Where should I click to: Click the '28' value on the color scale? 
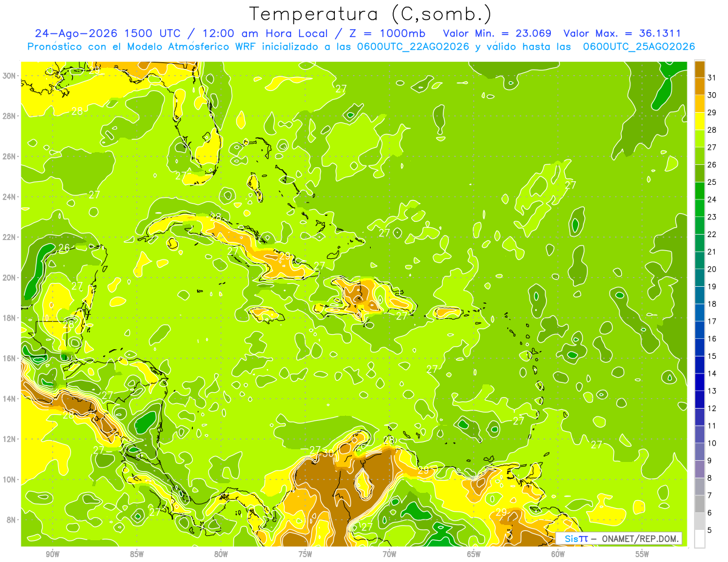click(x=712, y=130)
